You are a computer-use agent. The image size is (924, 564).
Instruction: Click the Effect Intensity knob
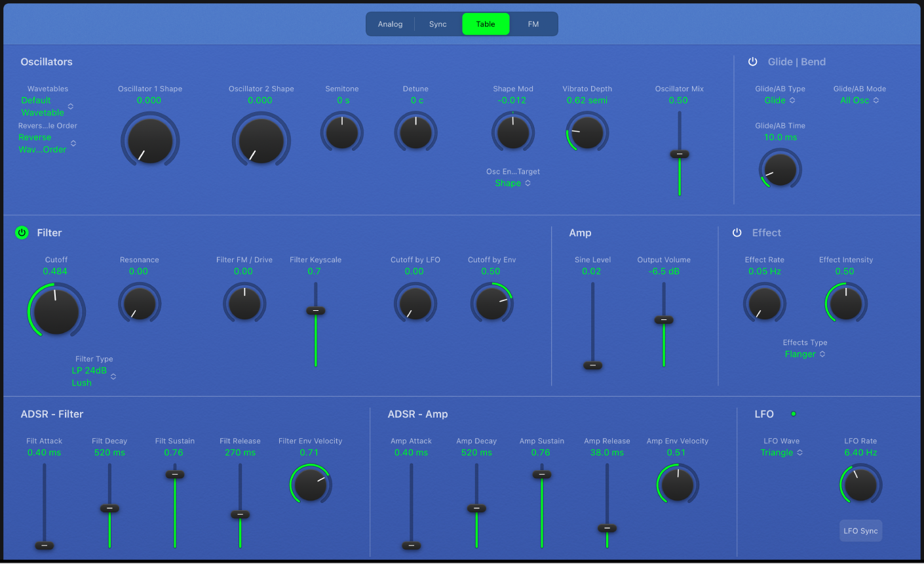[845, 303]
